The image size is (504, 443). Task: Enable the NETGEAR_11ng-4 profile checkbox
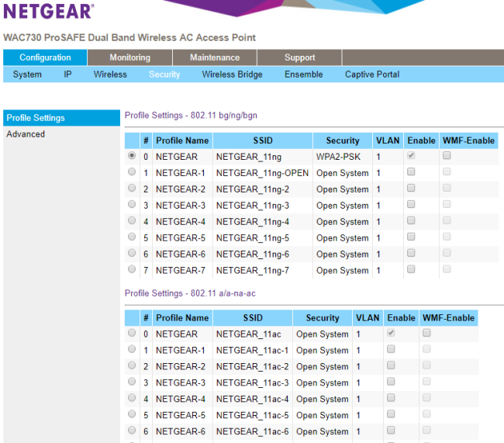click(x=411, y=220)
